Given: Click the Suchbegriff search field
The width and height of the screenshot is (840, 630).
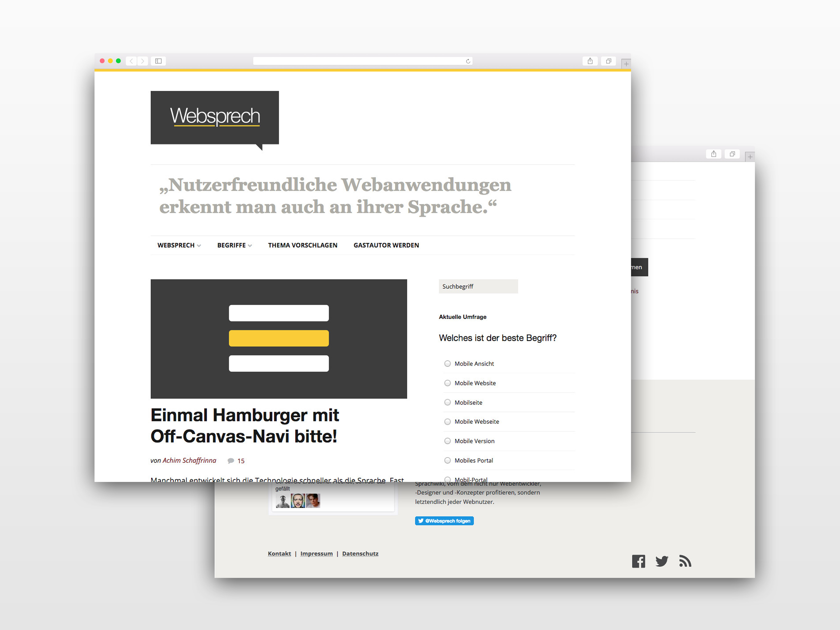Looking at the screenshot, I should coord(478,286).
